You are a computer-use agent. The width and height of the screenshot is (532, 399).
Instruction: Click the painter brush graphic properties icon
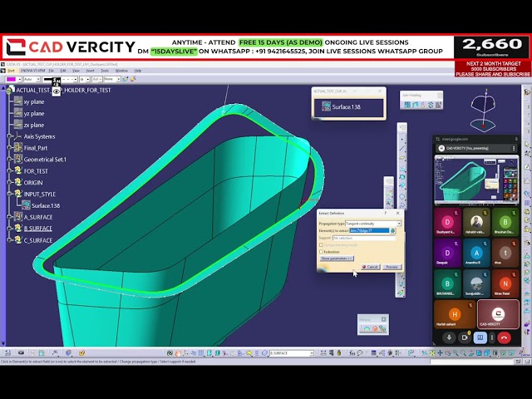[126, 79]
